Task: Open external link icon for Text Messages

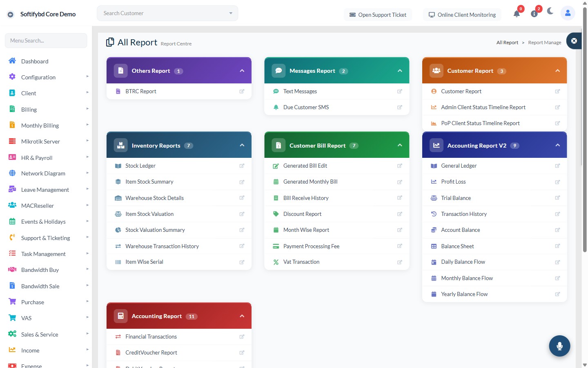Action: (x=400, y=92)
